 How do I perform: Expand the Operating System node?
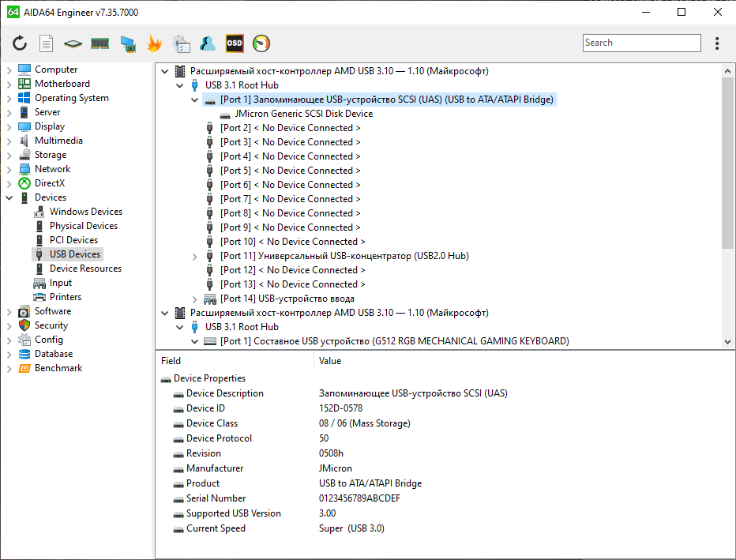tap(9, 98)
